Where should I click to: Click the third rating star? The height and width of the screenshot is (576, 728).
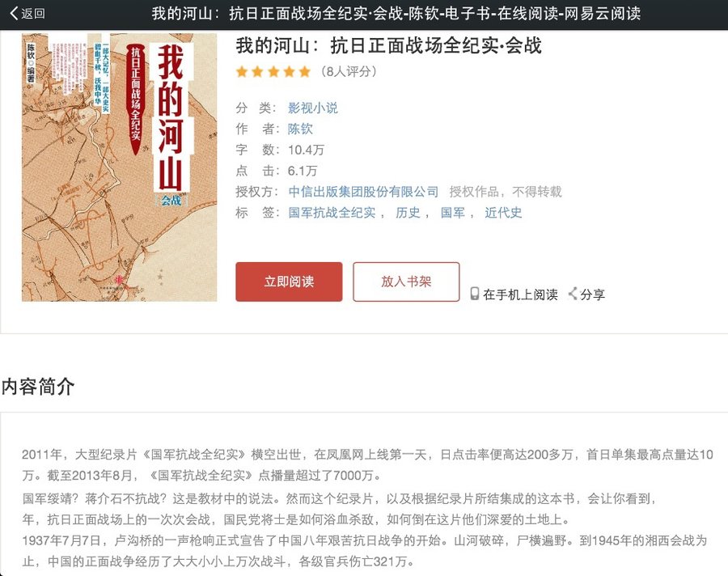(273, 72)
